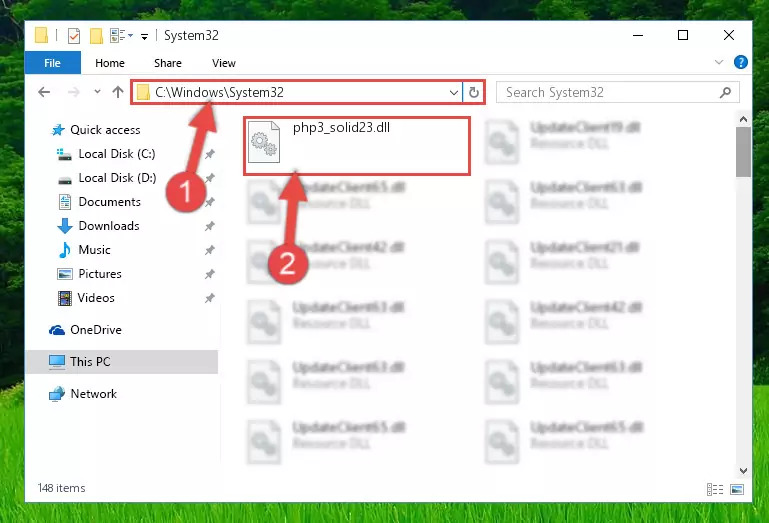The width and height of the screenshot is (769, 523).
Task: Click the pin icon next to Videos
Action: (x=209, y=298)
